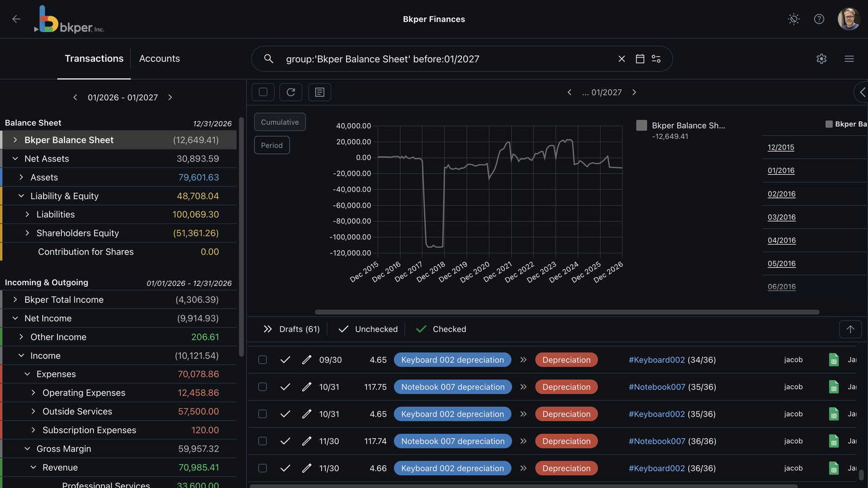Click Notebook 007 depreciation chip on 11/30 row
This screenshot has width=868, height=488.
453,441
